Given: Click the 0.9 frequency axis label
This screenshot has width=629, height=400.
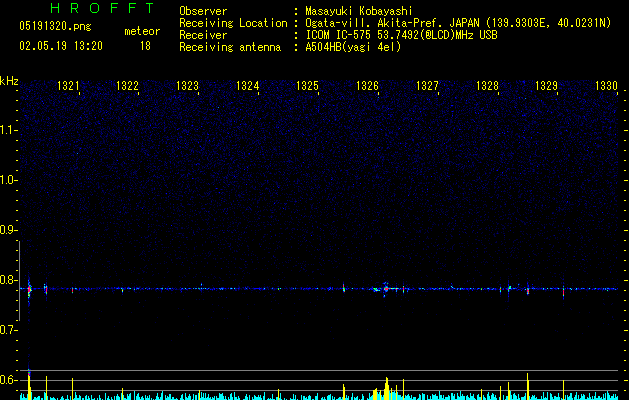Looking at the screenshot, I should (8, 230).
